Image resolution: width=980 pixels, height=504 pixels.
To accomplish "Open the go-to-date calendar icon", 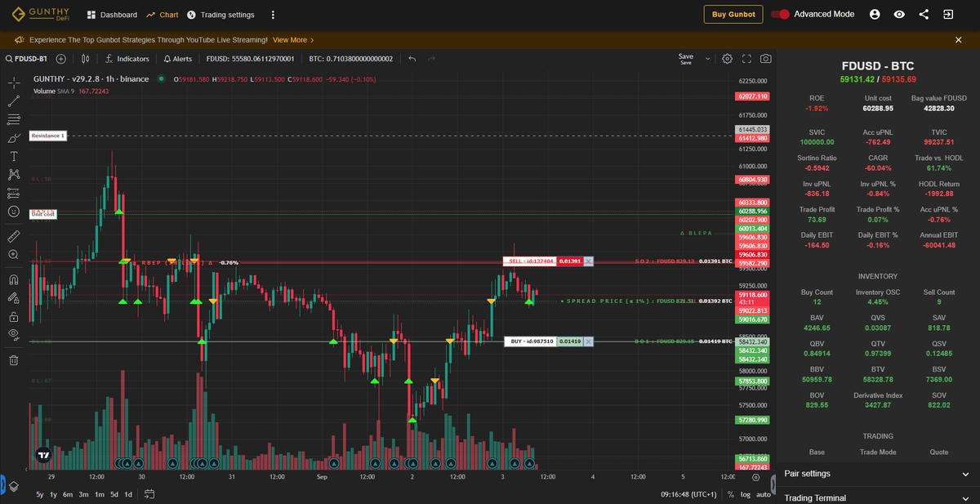I will [x=149, y=494].
